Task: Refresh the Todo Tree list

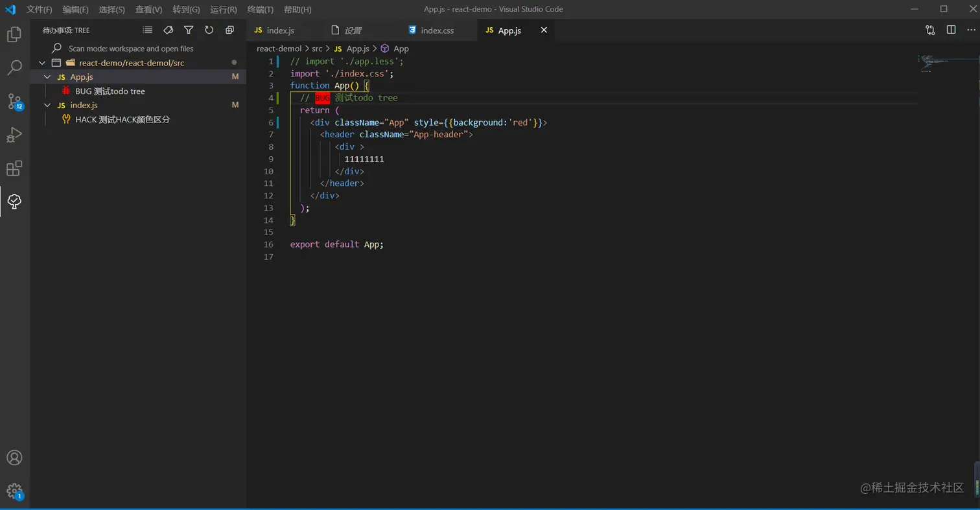Action: click(x=209, y=30)
